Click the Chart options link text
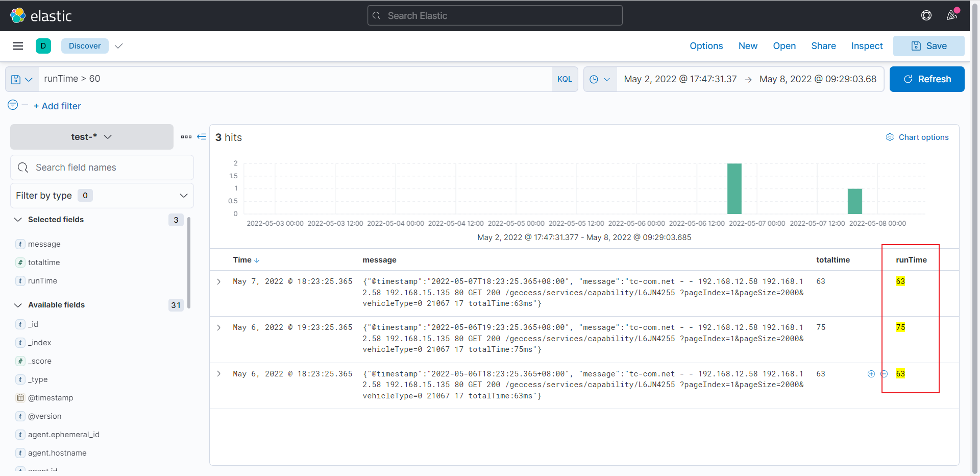This screenshot has height=476, width=980. click(x=924, y=137)
